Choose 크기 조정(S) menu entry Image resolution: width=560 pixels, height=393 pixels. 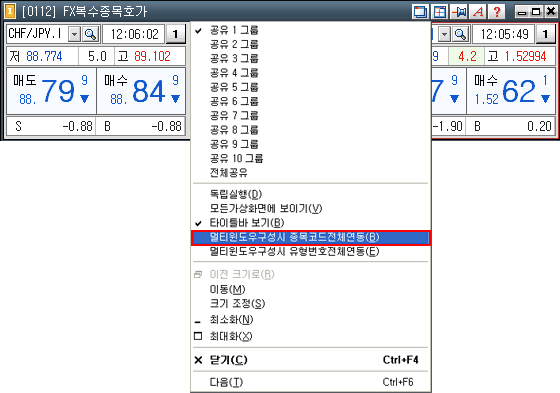(x=310, y=304)
